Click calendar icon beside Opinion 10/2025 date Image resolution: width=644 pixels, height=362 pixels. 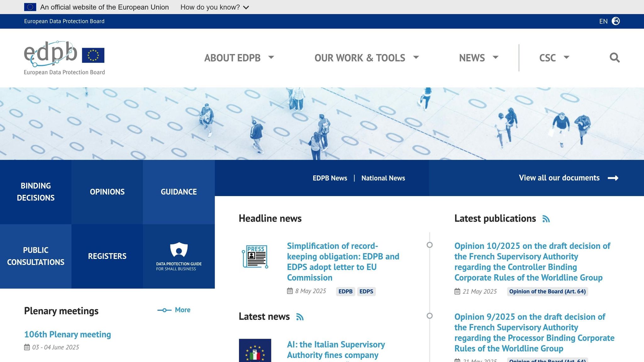457,292
